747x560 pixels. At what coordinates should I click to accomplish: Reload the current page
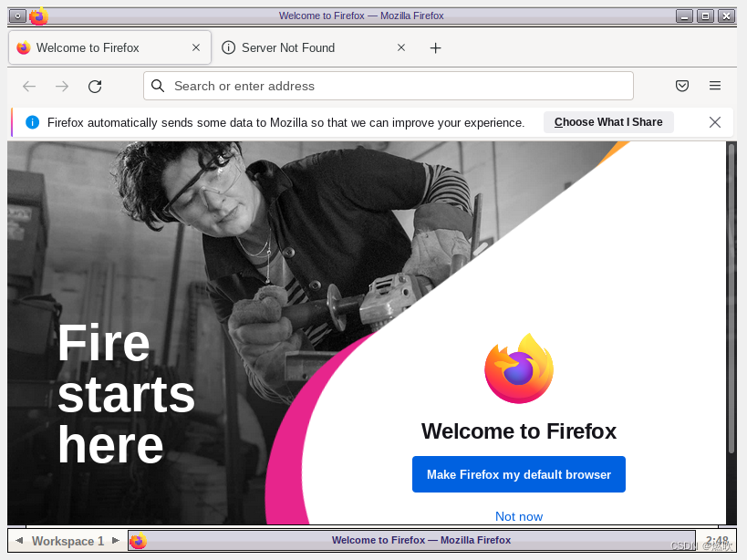95,87
